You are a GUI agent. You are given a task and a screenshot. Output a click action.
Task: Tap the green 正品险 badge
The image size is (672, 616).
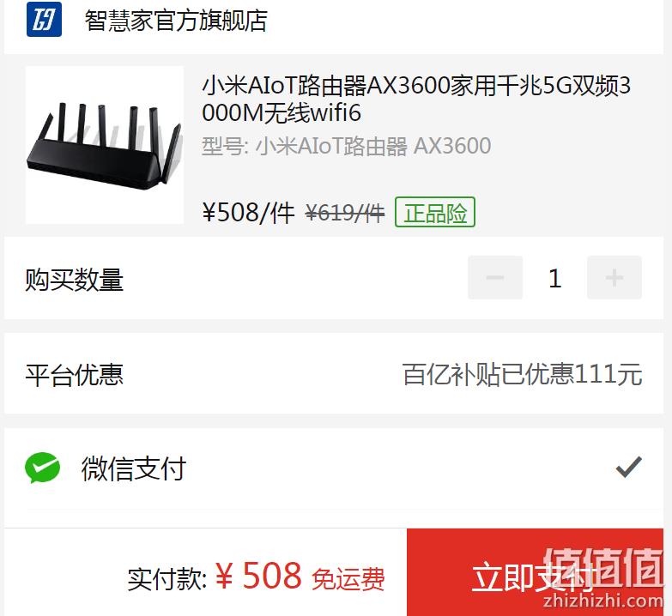click(435, 212)
